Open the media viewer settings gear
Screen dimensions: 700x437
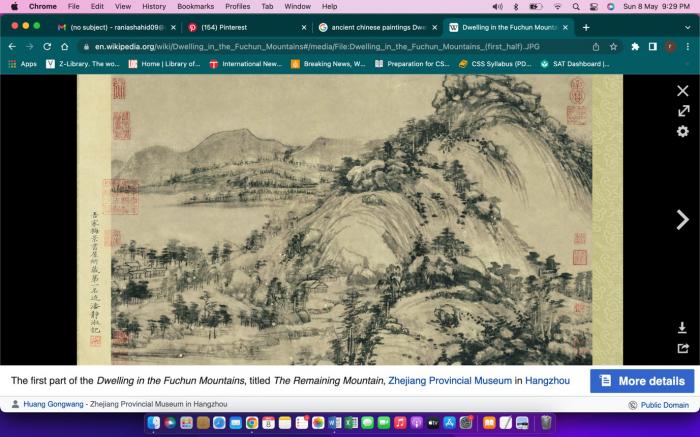pos(683,131)
